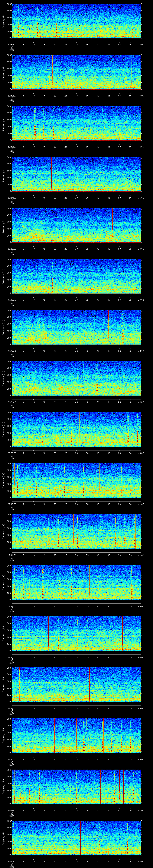Click the 22:33:00 time axis label

pyautogui.click(x=12, y=147)
